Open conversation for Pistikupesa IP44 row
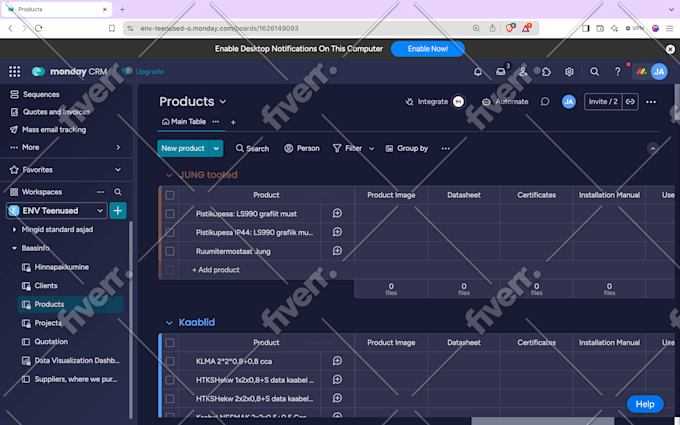The width and height of the screenshot is (680, 425). 337,232
